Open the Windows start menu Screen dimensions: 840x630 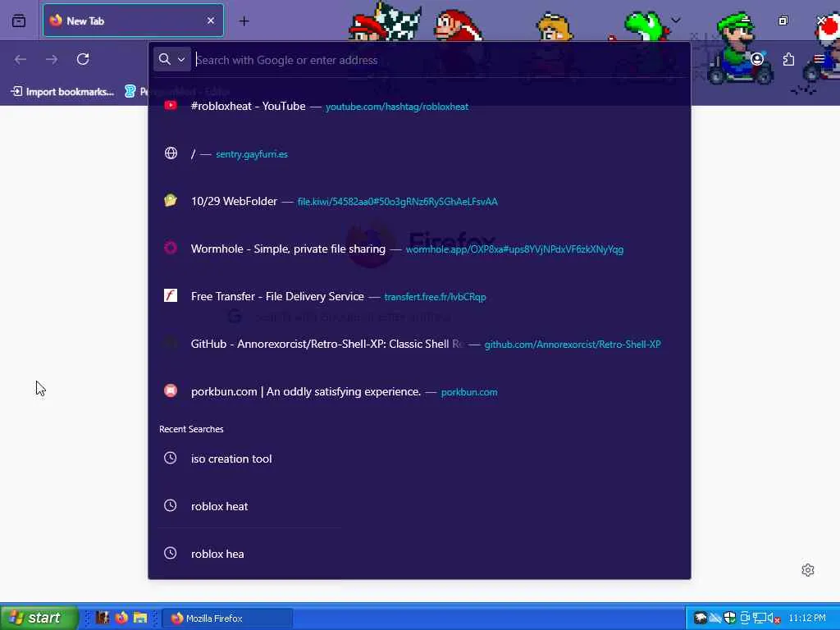click(x=39, y=618)
